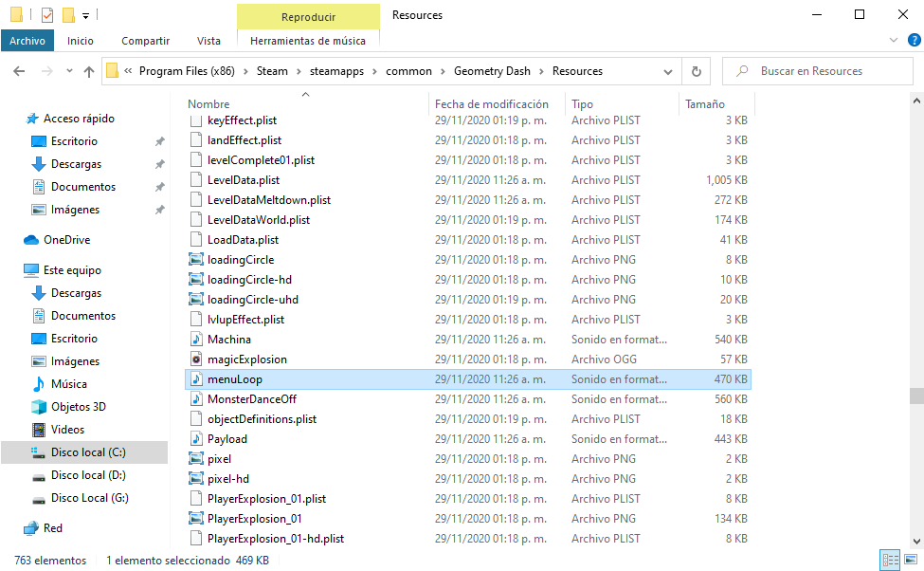Click the chevron after common in breadcrumb

443,71
